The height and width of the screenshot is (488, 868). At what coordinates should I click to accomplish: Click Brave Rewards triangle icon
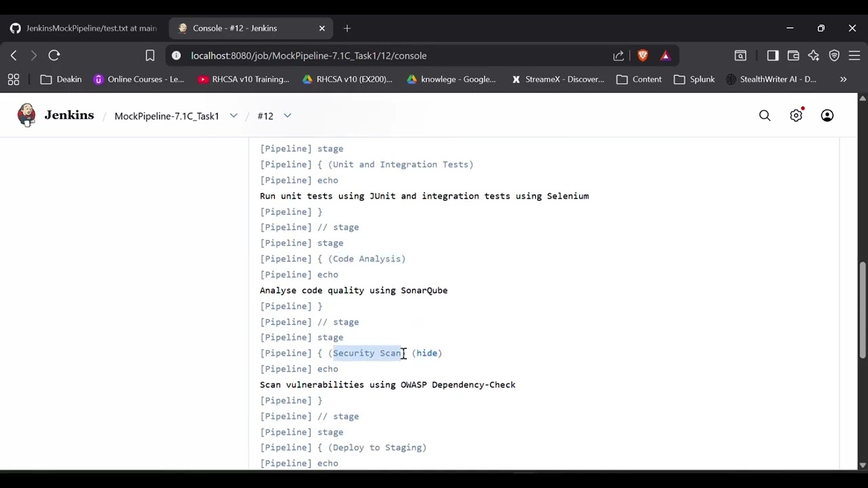[665, 56]
